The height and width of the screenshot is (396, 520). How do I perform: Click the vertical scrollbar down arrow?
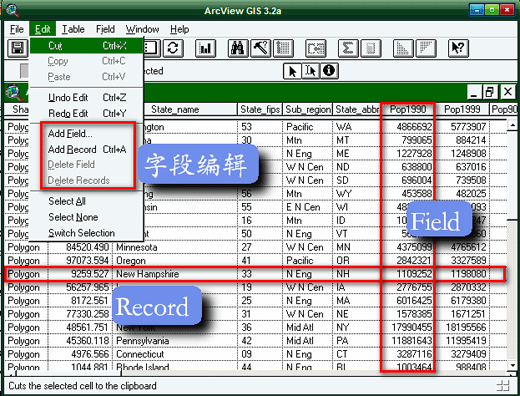[512, 365]
